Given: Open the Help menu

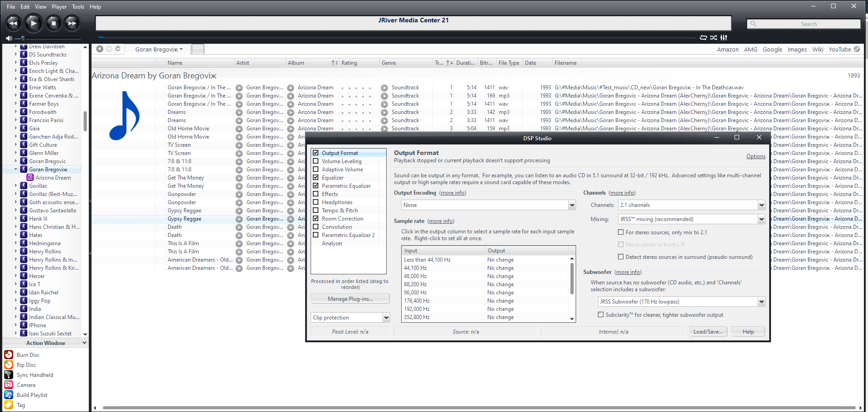Looking at the screenshot, I should [95, 7].
